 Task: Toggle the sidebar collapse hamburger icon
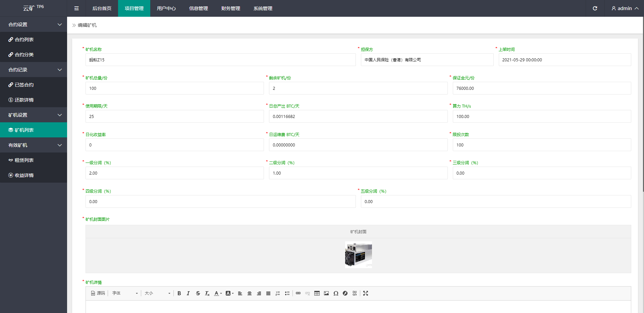(x=76, y=8)
